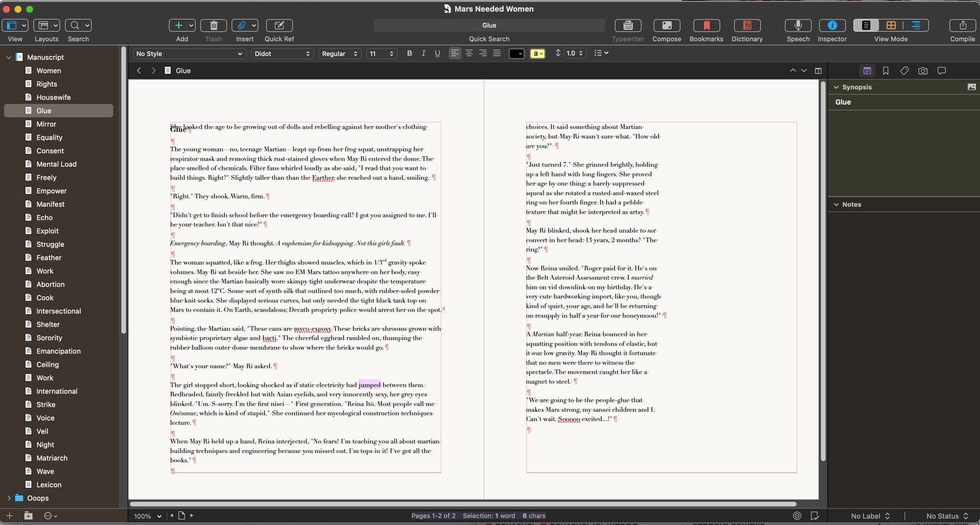The image size is (980, 525).
Task: Select the Mental Load document
Action: point(56,164)
